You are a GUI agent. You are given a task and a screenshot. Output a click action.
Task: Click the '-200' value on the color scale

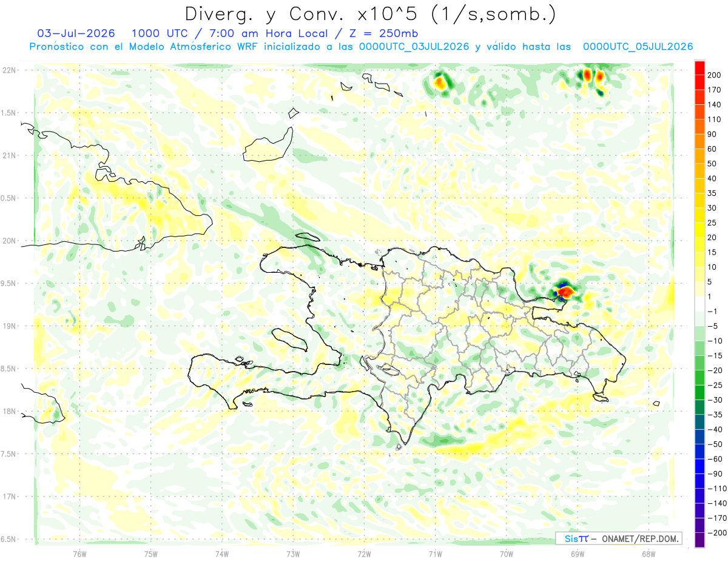click(716, 533)
